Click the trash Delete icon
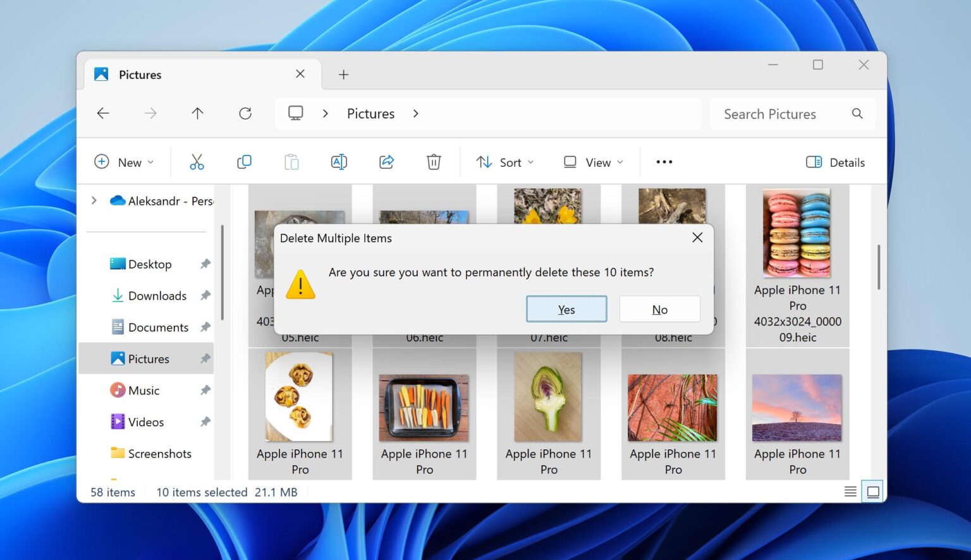Image resolution: width=971 pixels, height=560 pixels. coord(434,162)
